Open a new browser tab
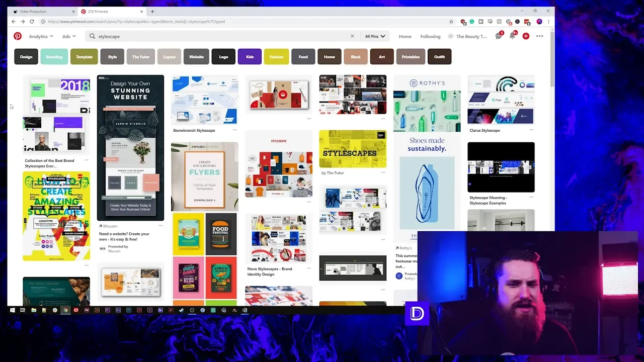Image resolution: width=644 pixels, height=362 pixels. (152, 11)
